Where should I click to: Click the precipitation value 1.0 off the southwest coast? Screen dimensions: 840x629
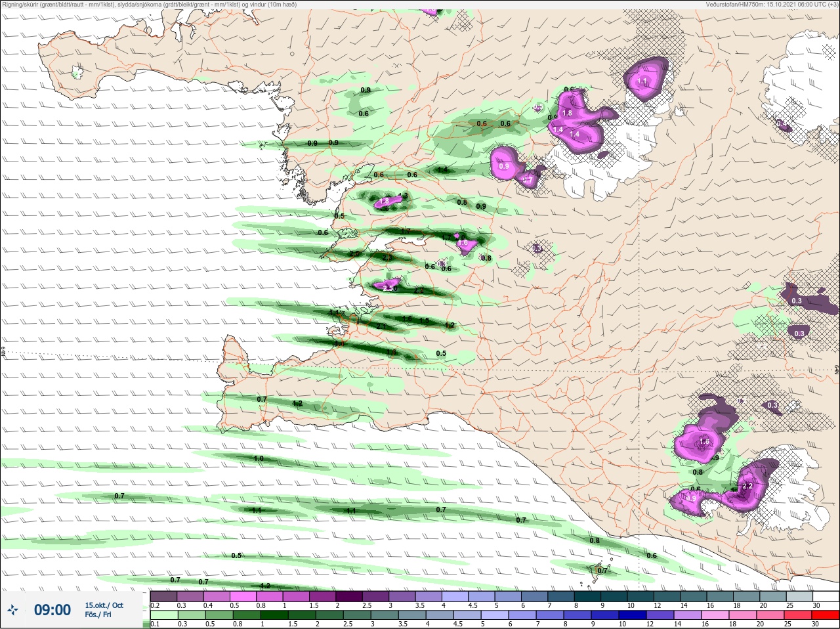(259, 458)
